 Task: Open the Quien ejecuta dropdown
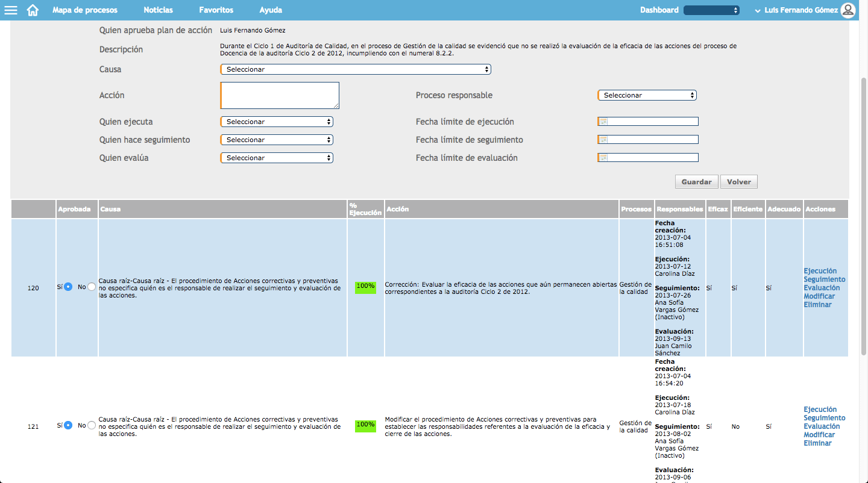tap(277, 122)
